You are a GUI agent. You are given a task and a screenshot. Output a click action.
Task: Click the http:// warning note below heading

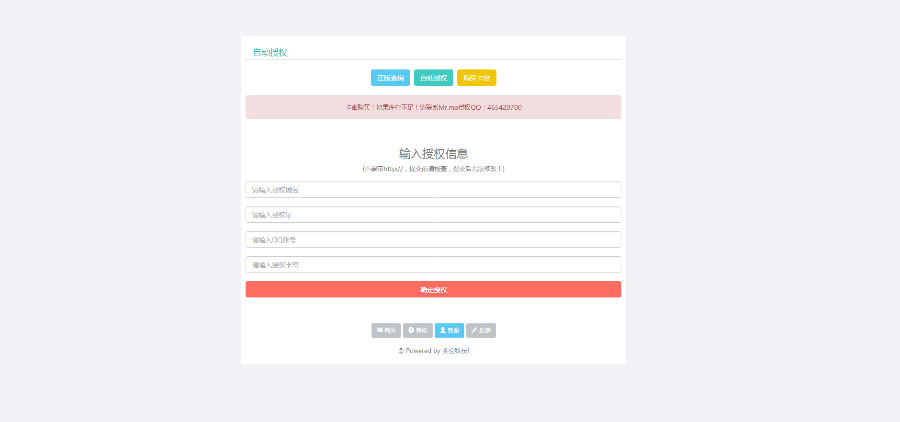[433, 169]
